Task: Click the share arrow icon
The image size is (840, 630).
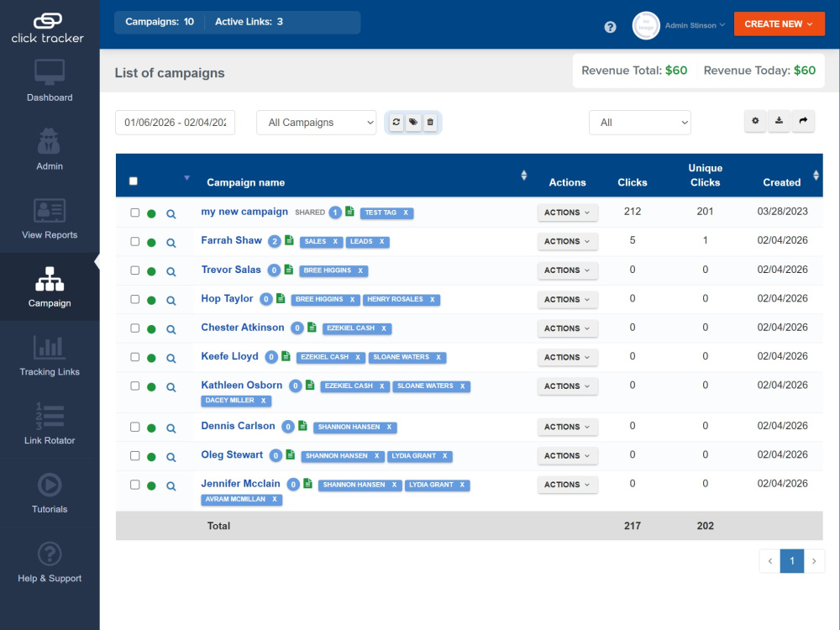Action: pyautogui.click(x=803, y=121)
